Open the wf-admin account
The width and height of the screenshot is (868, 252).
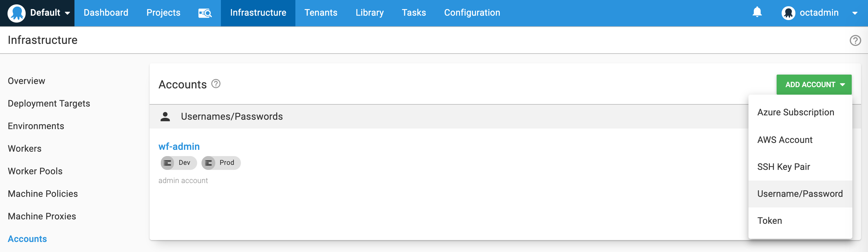click(179, 146)
